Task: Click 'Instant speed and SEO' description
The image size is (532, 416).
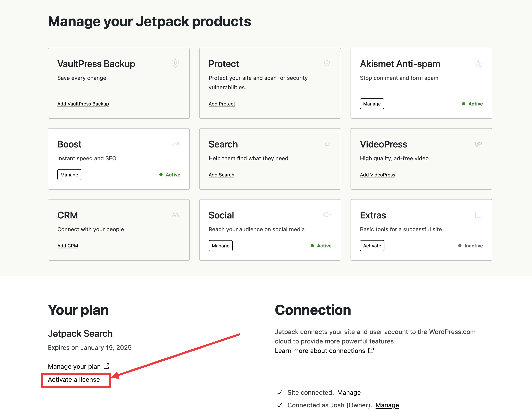Action: coord(87,158)
